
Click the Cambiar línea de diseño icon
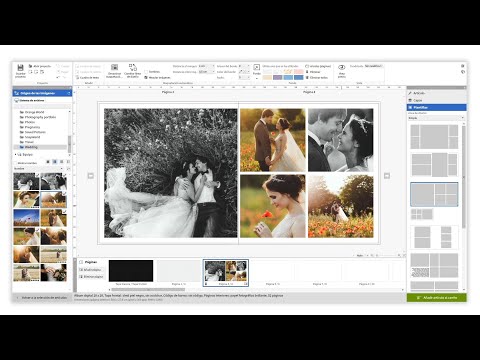[133, 67]
